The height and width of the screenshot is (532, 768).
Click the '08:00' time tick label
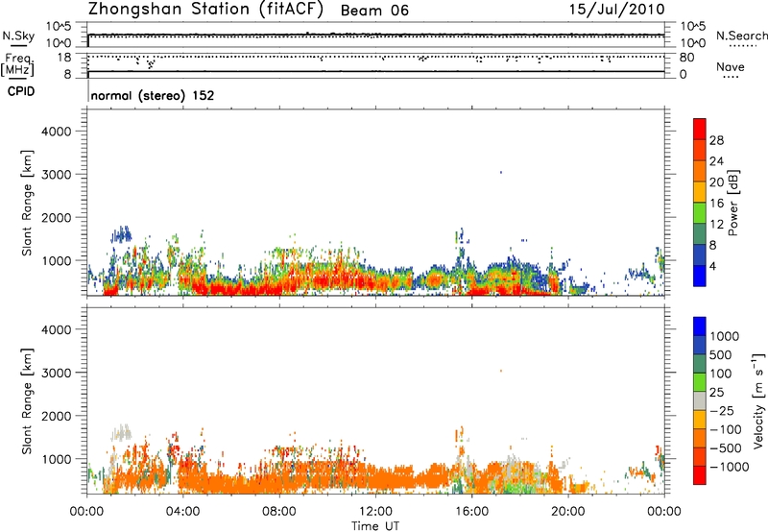coord(279,512)
